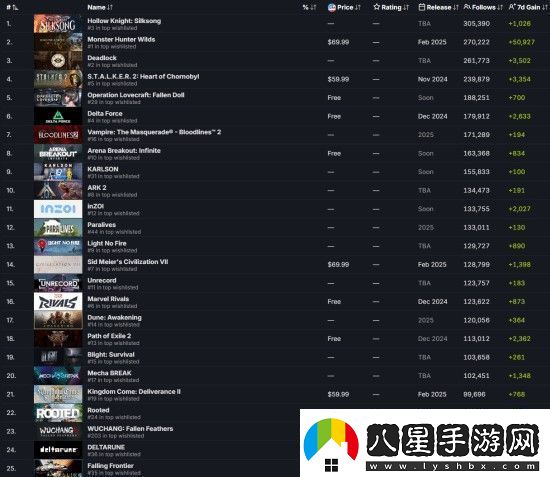Open Civilization VII thumbnail

(x=58, y=264)
